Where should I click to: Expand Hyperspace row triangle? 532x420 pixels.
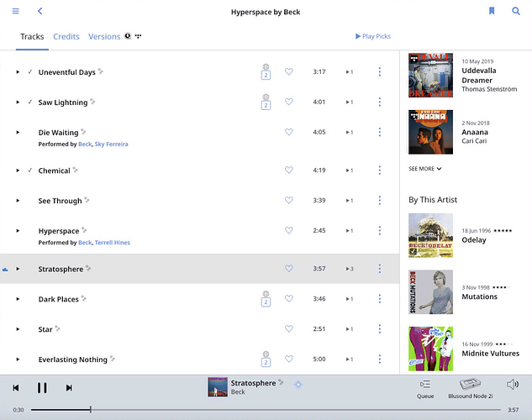click(x=18, y=230)
